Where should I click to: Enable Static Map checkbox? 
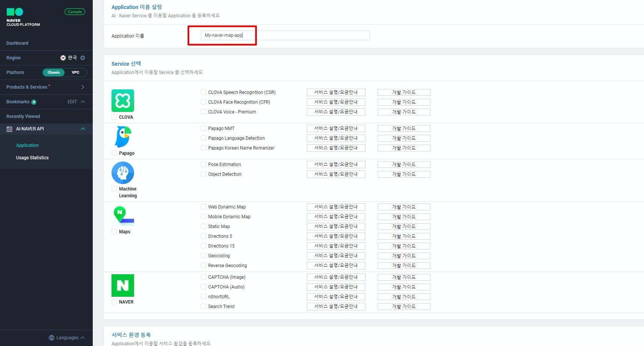coord(204,227)
